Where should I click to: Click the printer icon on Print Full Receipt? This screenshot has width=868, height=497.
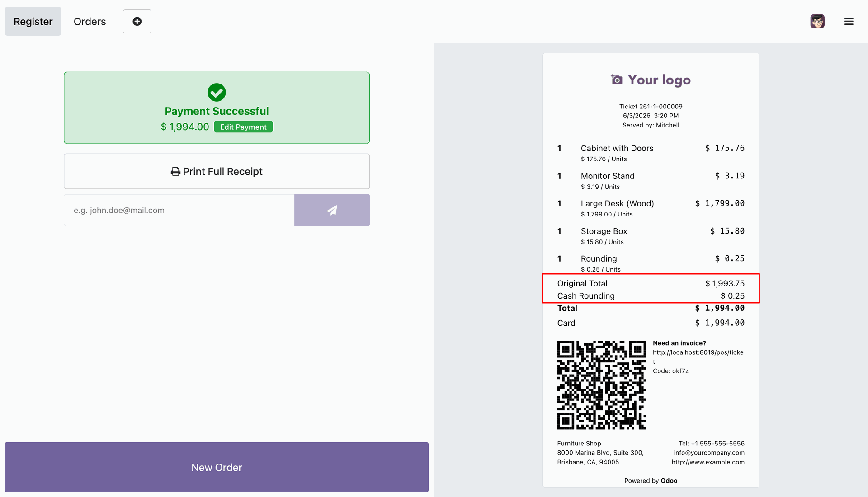pos(175,172)
